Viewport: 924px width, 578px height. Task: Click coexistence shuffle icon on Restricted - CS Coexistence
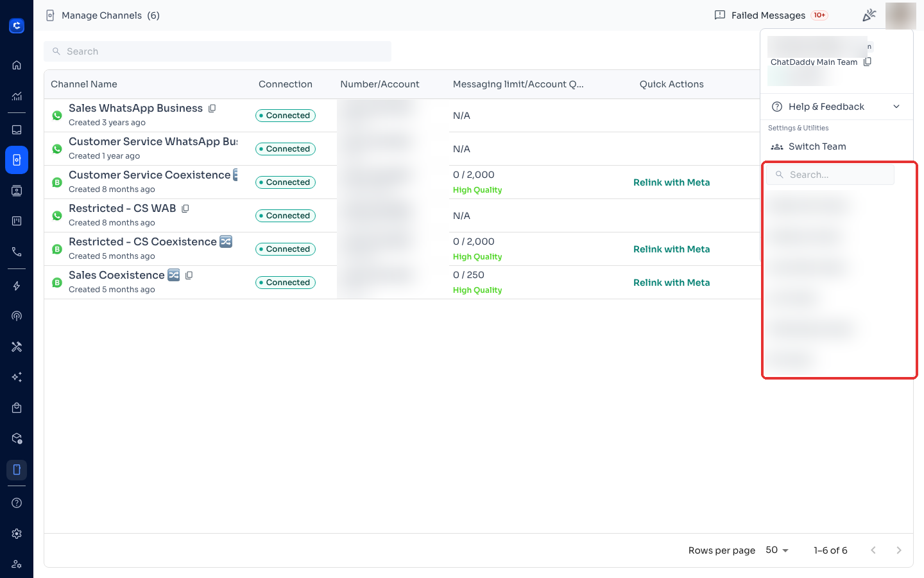pyautogui.click(x=226, y=241)
